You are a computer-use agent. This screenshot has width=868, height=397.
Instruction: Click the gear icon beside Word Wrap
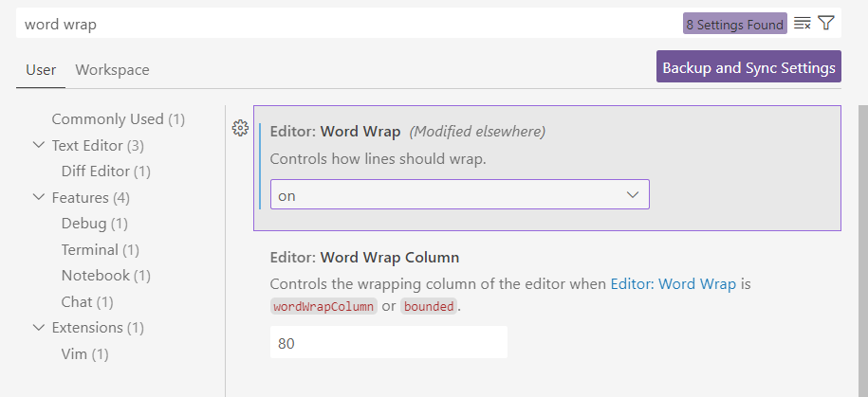pyautogui.click(x=240, y=128)
